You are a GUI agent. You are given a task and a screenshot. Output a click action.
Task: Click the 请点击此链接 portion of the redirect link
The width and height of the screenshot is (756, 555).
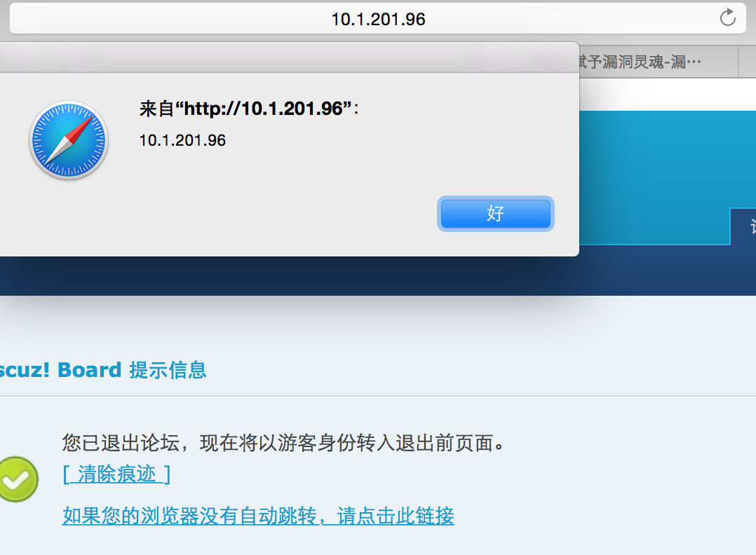click(396, 516)
